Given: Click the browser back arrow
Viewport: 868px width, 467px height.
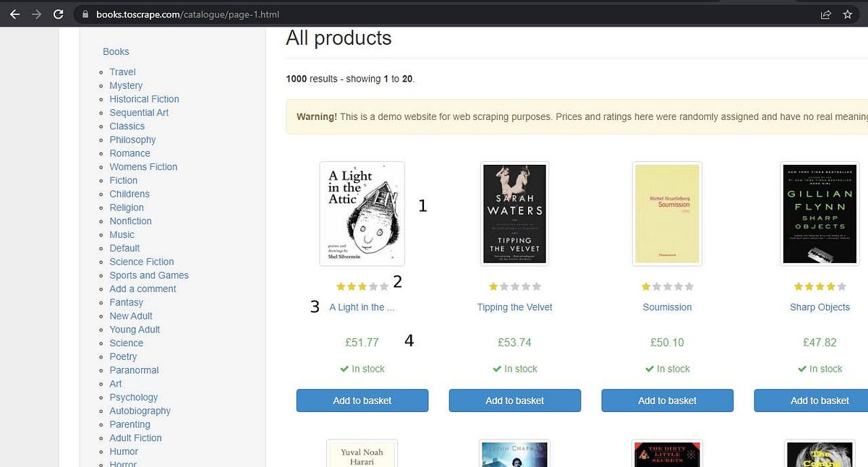Looking at the screenshot, I should tap(14, 14).
